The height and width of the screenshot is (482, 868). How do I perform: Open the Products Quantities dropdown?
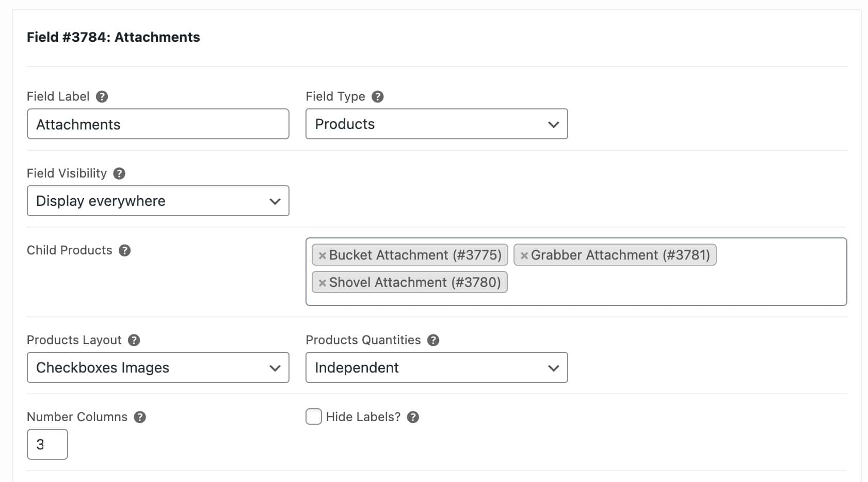(x=436, y=367)
